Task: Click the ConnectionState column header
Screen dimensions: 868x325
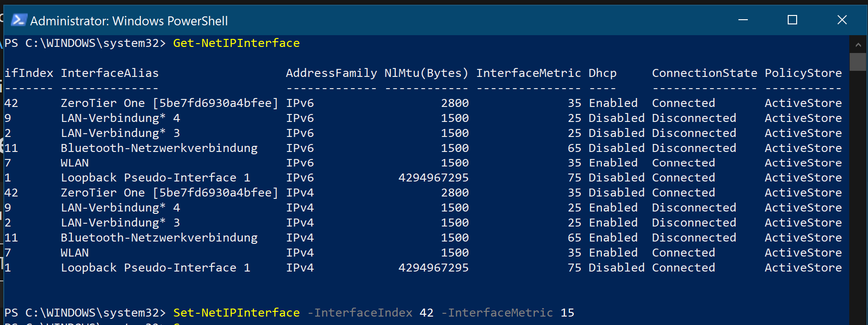Action: tap(705, 73)
